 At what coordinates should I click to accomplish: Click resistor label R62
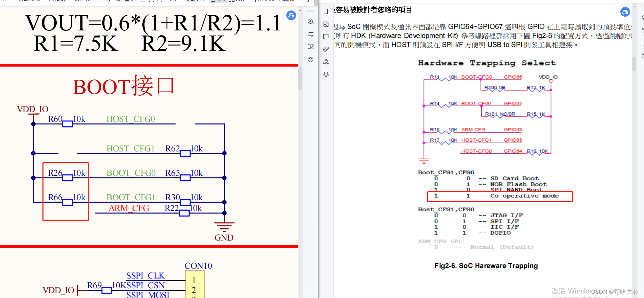pos(173,149)
